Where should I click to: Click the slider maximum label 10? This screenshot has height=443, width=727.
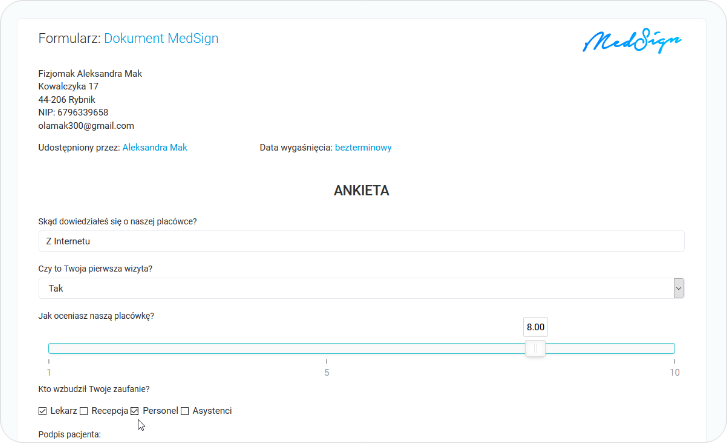click(x=674, y=373)
